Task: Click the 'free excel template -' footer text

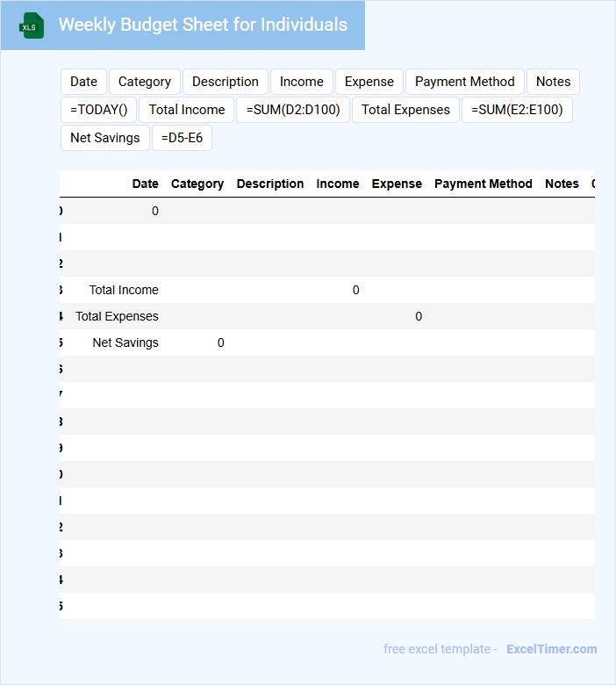Action: pos(441,649)
